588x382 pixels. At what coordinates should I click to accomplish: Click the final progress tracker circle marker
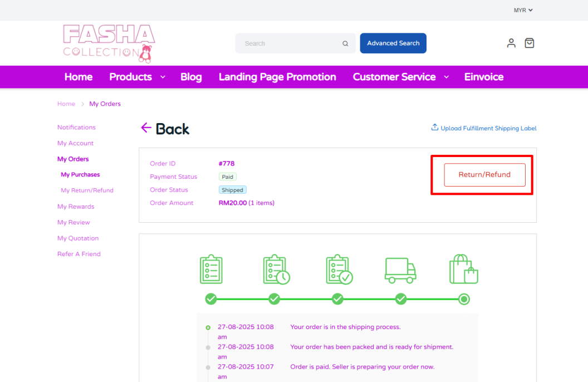coord(464,300)
